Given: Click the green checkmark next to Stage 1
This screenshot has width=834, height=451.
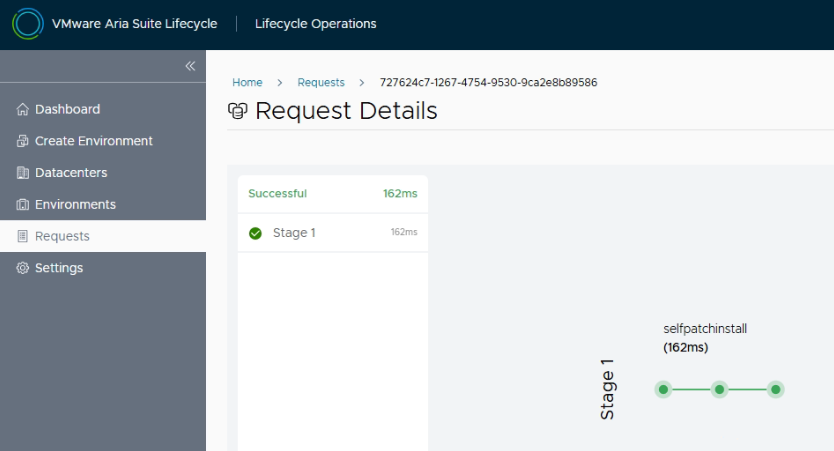Looking at the screenshot, I should (x=255, y=233).
